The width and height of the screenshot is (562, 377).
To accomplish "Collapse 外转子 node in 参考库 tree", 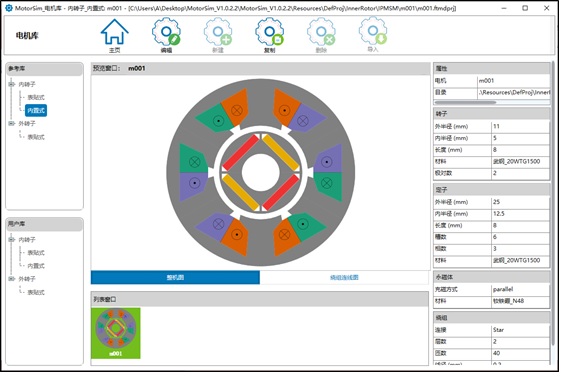I will coord(11,124).
